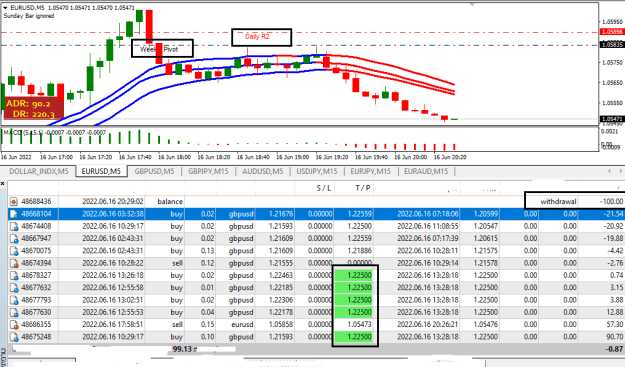Image resolution: width=625 pixels, height=367 pixels.
Task: Click the 'Sunday Bar ignored' chart text
Action: pos(29,16)
